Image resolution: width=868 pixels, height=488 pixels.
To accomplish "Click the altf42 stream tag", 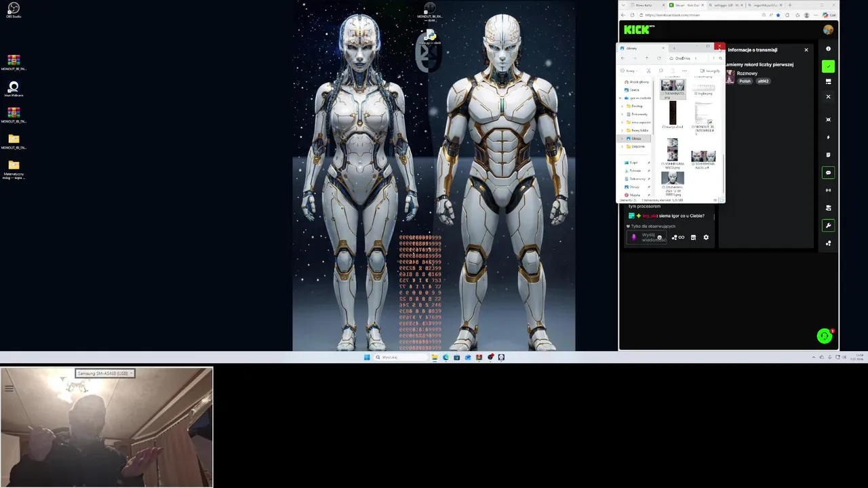I will (763, 81).
